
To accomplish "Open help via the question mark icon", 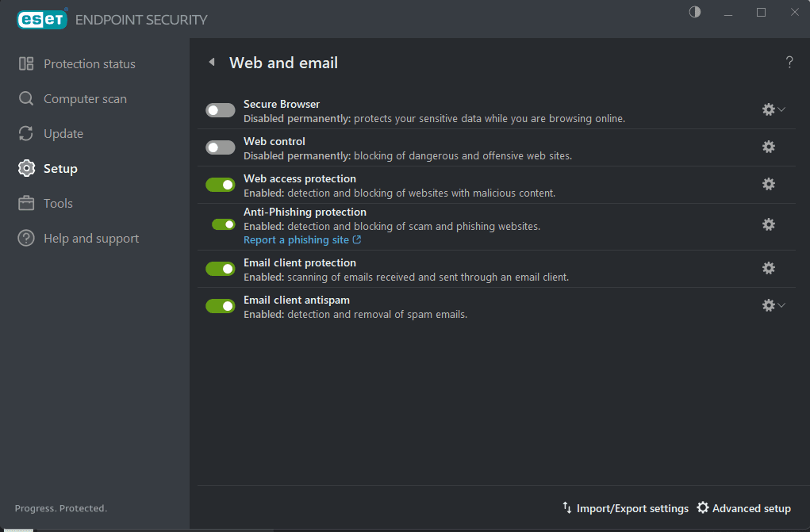I will coord(789,62).
